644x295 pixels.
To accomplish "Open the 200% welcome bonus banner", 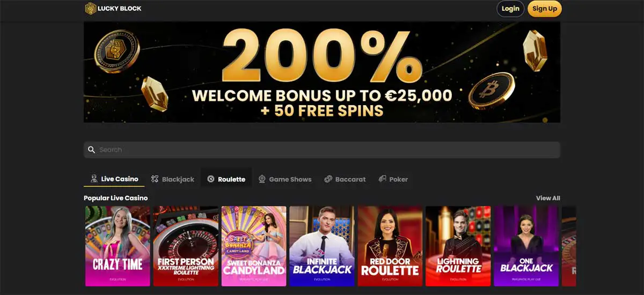I will [x=322, y=72].
